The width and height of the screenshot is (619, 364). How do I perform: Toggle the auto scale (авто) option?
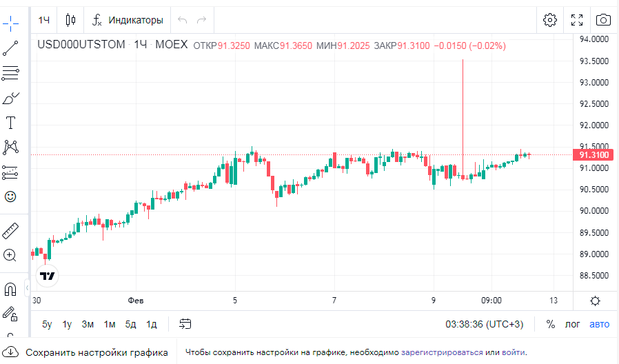tap(599, 324)
